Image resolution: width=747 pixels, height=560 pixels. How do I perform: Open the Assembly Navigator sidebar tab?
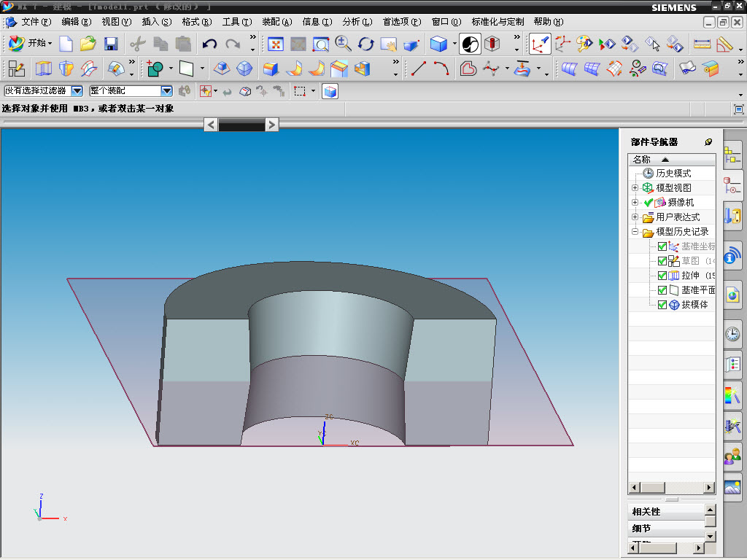(732, 155)
